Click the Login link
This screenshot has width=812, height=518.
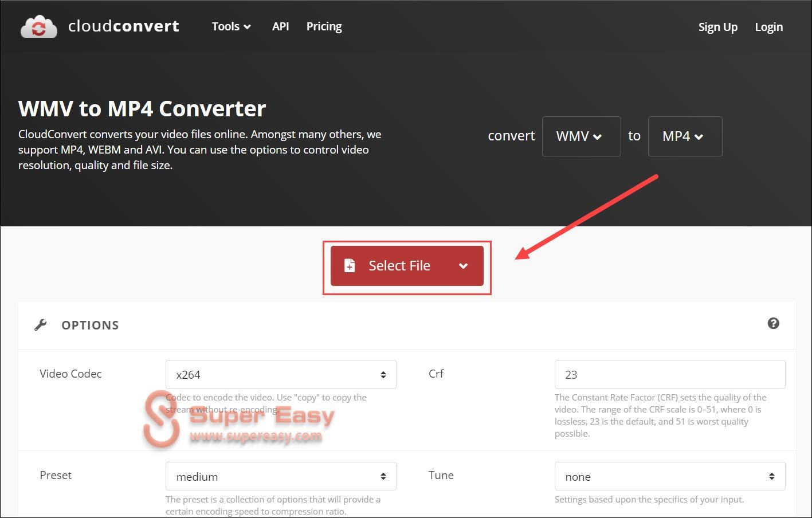coord(768,27)
